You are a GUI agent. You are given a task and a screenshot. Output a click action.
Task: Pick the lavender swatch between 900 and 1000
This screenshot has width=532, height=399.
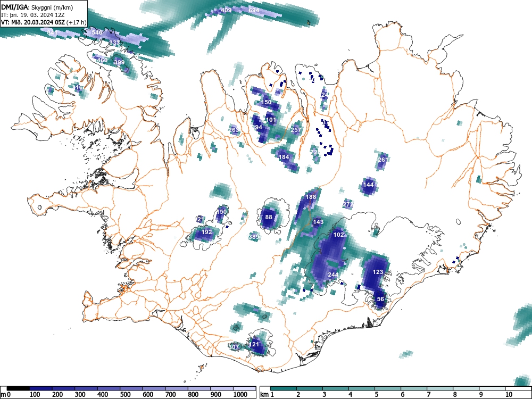click(222, 388)
